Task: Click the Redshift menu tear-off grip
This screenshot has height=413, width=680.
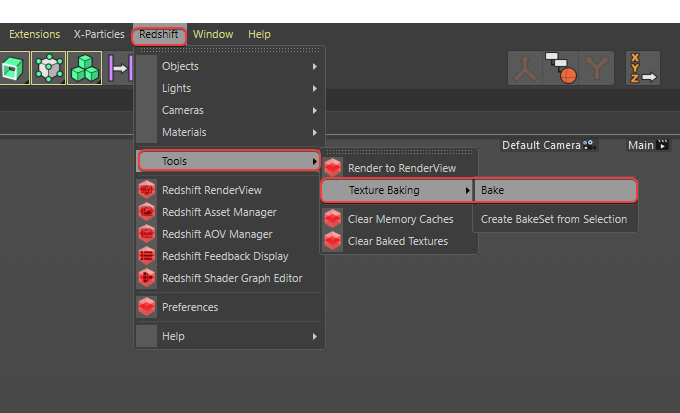Action: pos(230,50)
